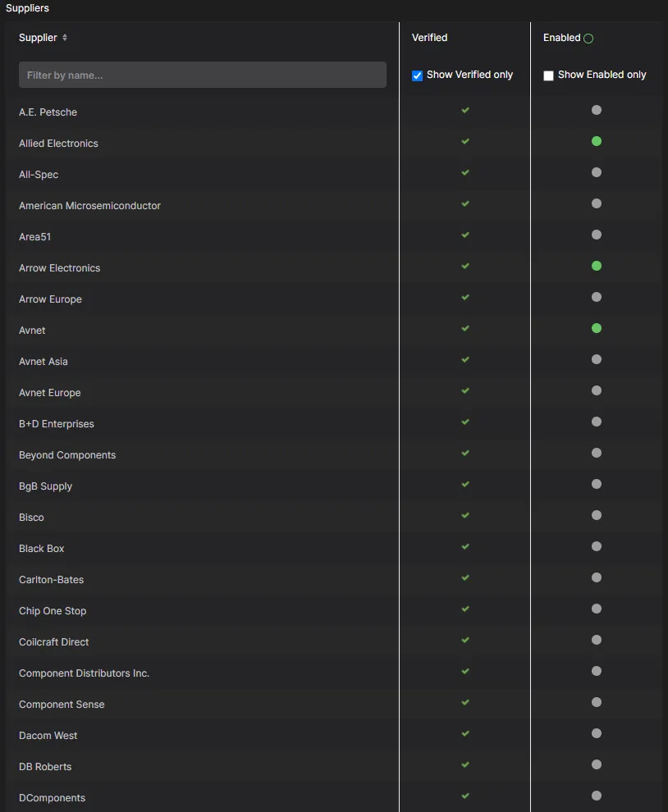Enable DB Roberts supplier toggle
The image size is (668, 812).
point(597,765)
